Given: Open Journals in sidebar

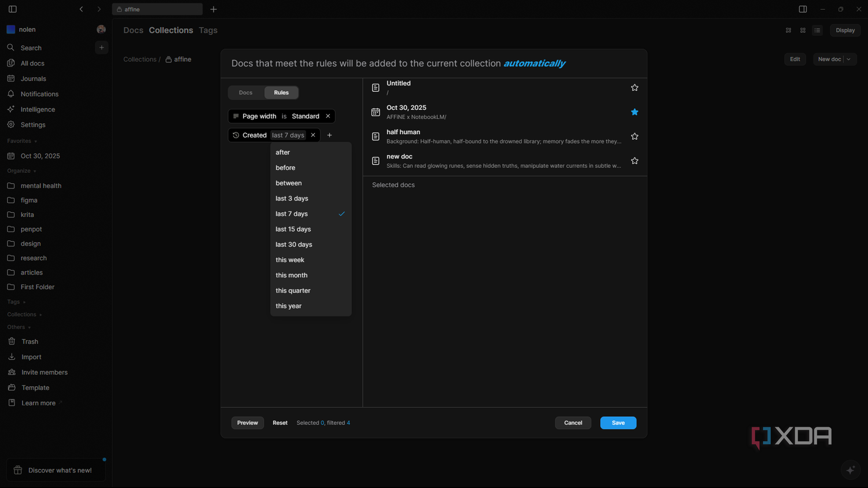Looking at the screenshot, I should click(33, 79).
